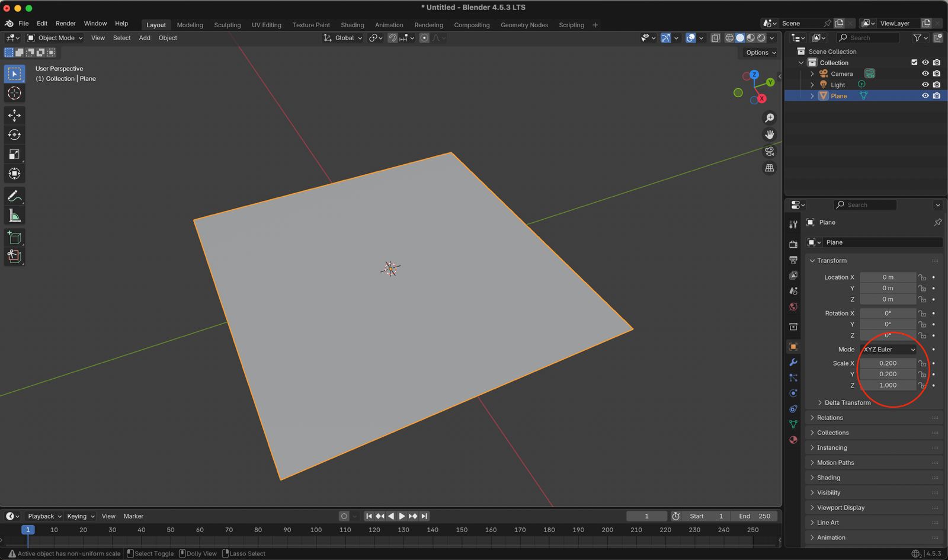Open the Object Mode dropdown
Screen dimensions: 948x560
point(55,38)
